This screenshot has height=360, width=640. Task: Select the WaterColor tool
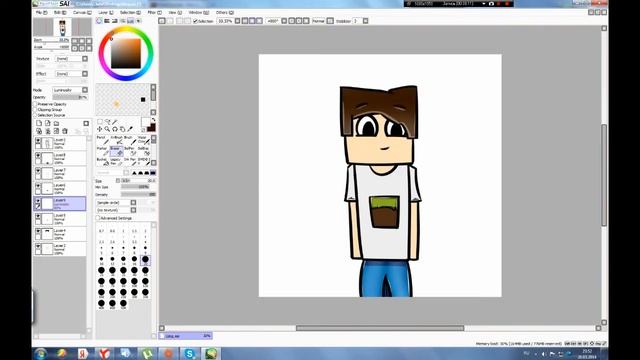click(x=144, y=140)
